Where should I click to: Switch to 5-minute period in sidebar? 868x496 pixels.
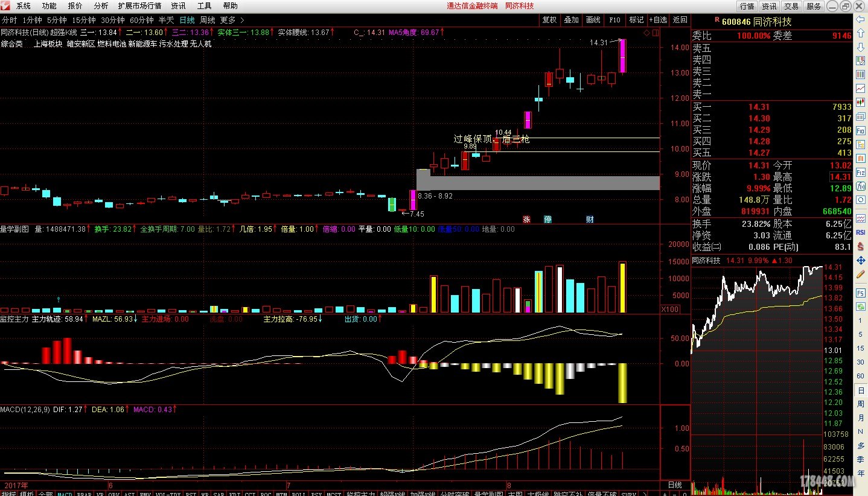(861, 334)
